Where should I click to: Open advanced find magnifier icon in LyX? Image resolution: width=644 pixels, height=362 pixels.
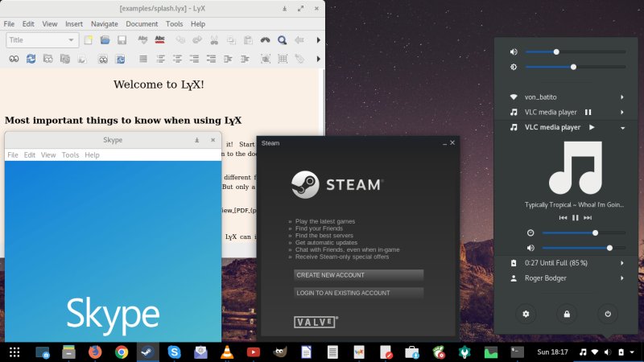click(x=283, y=39)
